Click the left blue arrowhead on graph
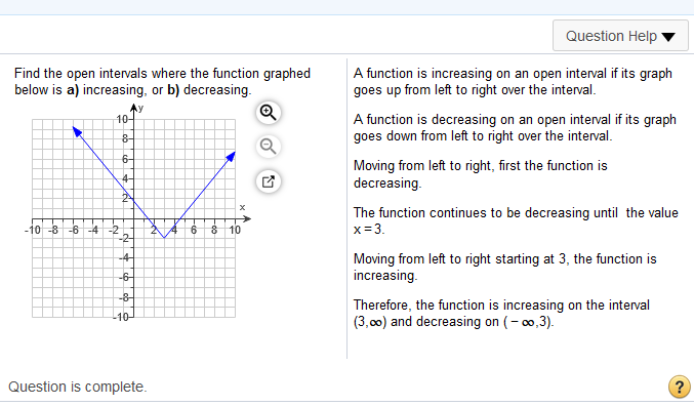Viewport: 695px width, 406px height. [77, 131]
